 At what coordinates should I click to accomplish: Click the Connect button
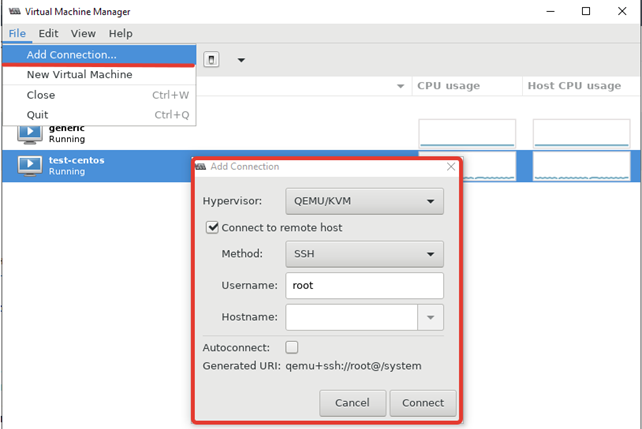pos(423,403)
